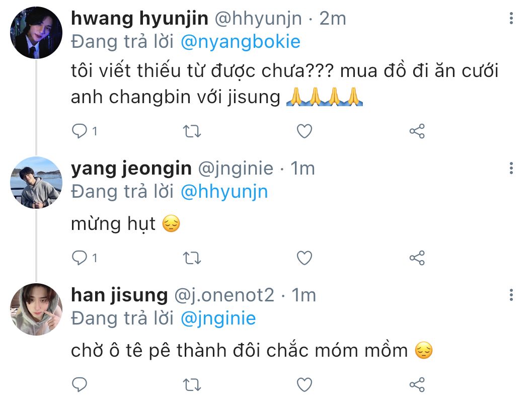Open the blue @hhyunjn reply mention link
Screen dimensions: 532x400
click(224, 192)
